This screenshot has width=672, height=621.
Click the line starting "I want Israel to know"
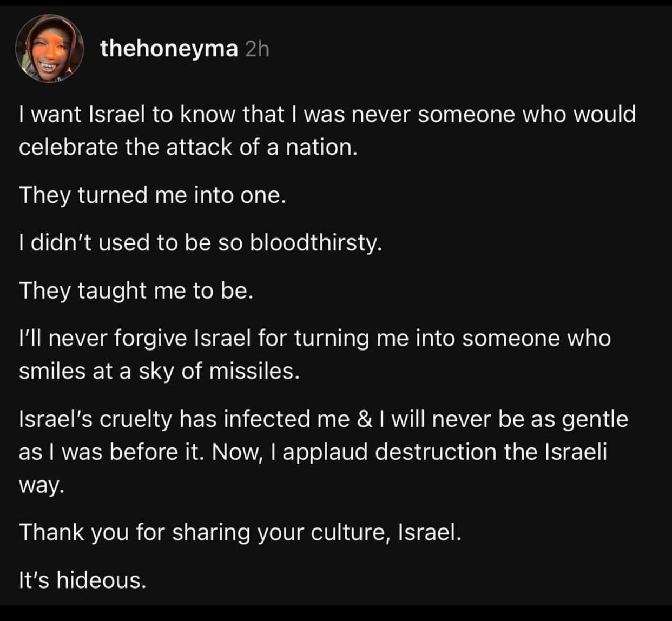click(x=327, y=115)
